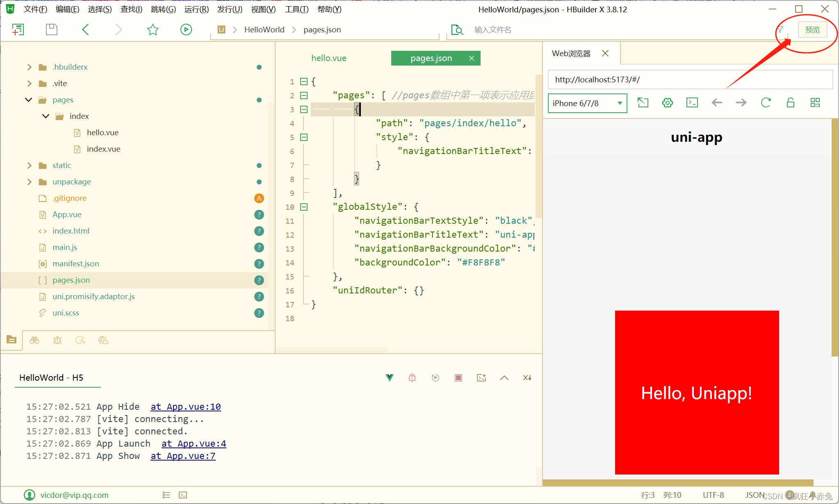This screenshot has height=504, width=839.
Task: Refresh the web browser preview
Action: coord(766,102)
